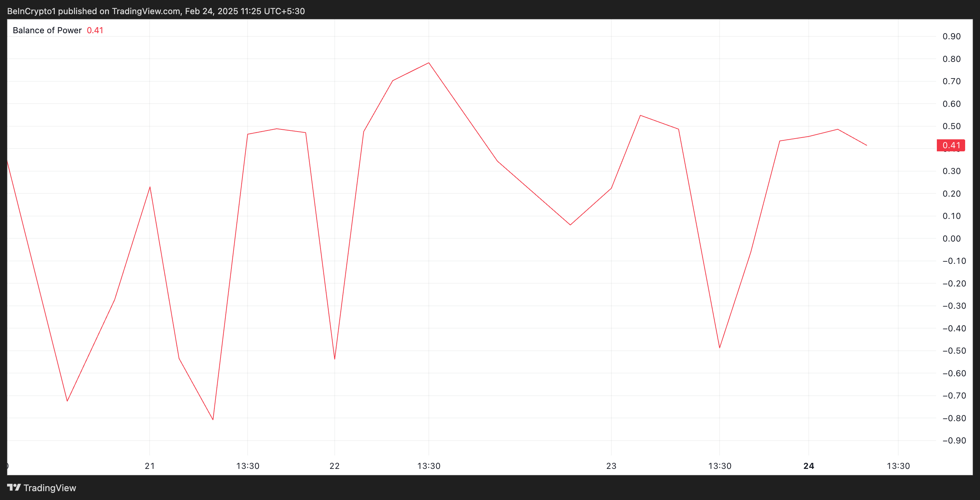The image size is (980, 500).
Task: Click the TradingView brand text link
Action: tap(50, 488)
